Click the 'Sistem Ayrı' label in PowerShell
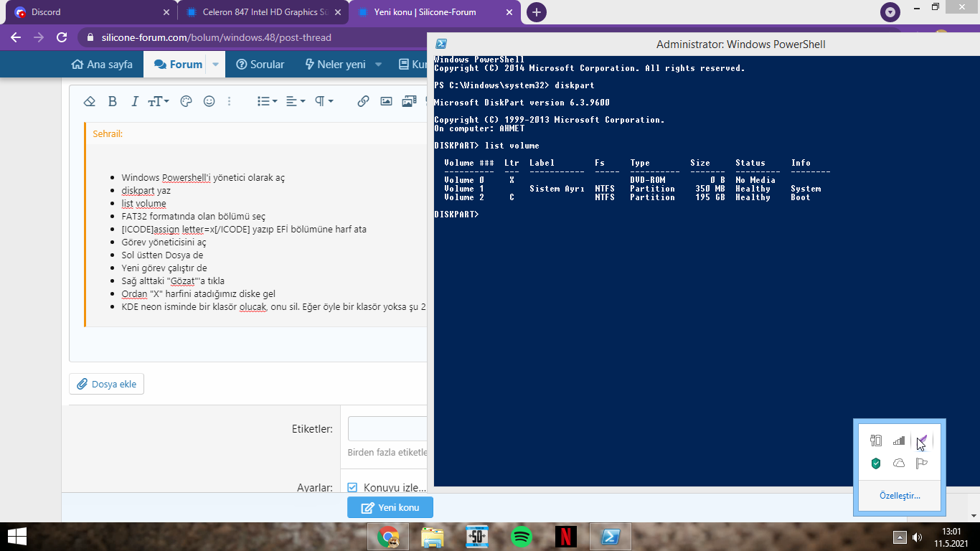This screenshot has height=551, width=980. pyautogui.click(x=556, y=189)
